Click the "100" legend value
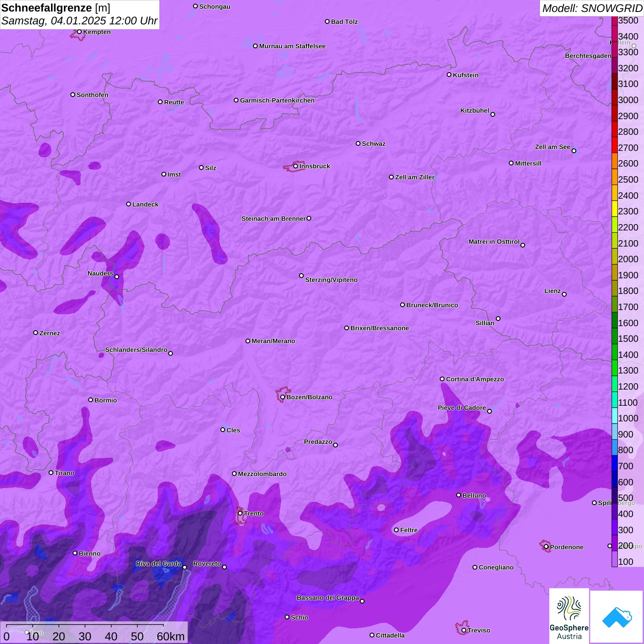Screen dimensions: 644x644 [626, 562]
